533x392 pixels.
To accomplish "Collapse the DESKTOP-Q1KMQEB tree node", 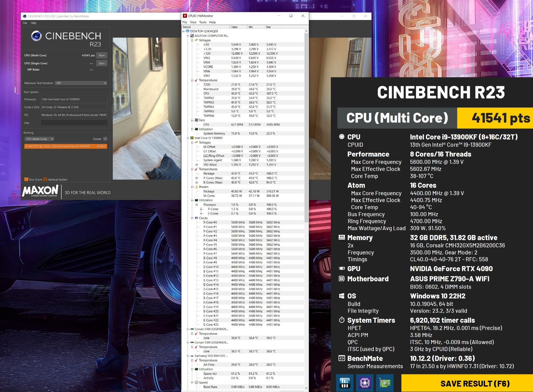I will point(183,31).
